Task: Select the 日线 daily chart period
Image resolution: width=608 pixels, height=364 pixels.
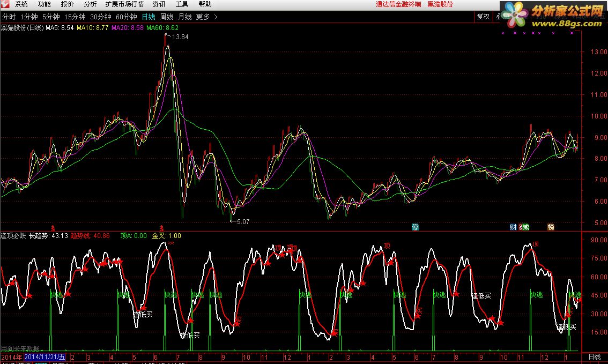Action: (x=149, y=17)
